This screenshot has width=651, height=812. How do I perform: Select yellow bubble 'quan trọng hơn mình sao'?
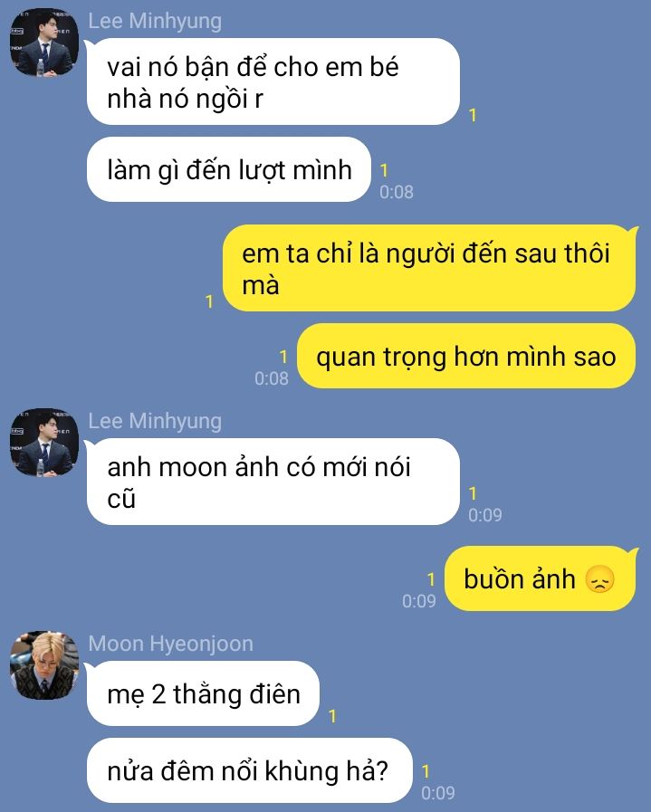point(466,357)
